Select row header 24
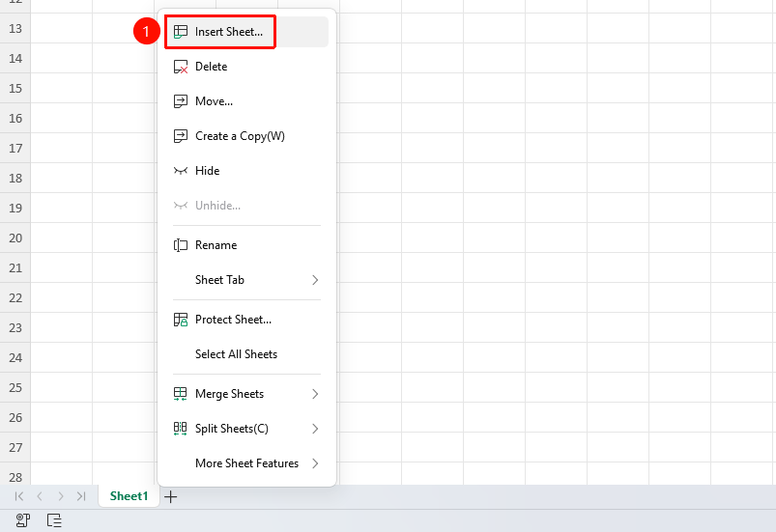776x532 pixels. coord(15,357)
